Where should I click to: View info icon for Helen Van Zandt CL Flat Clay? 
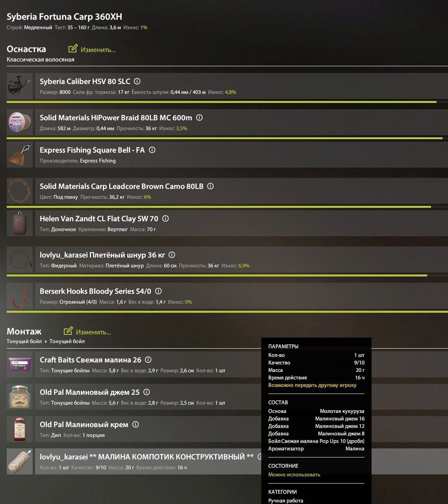click(165, 218)
